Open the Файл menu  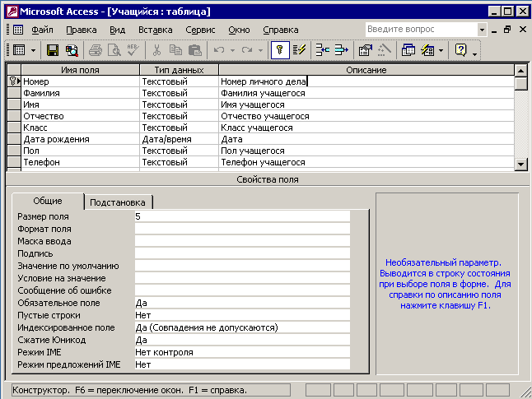point(42,30)
